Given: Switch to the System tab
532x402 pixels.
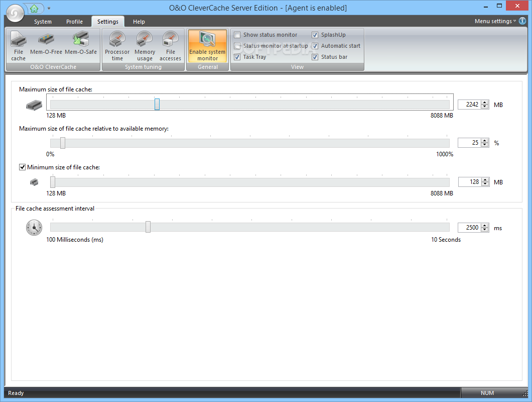Looking at the screenshot, I should (x=43, y=22).
